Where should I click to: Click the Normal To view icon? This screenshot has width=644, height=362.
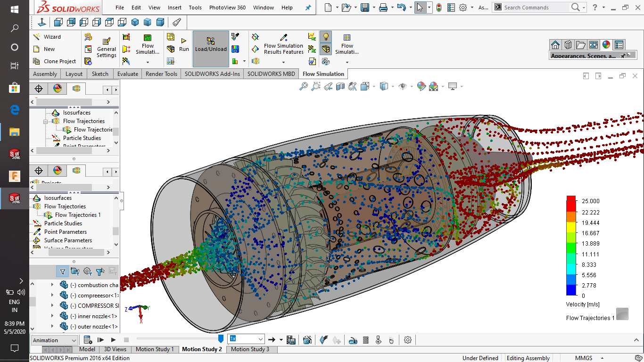(x=41, y=22)
